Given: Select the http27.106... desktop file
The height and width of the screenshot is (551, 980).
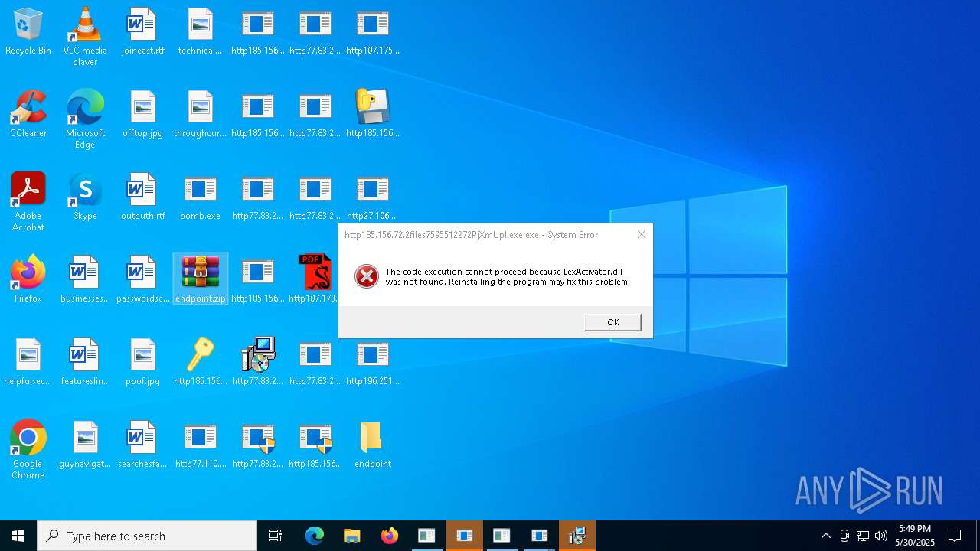Looking at the screenshot, I should pyautogui.click(x=373, y=197).
